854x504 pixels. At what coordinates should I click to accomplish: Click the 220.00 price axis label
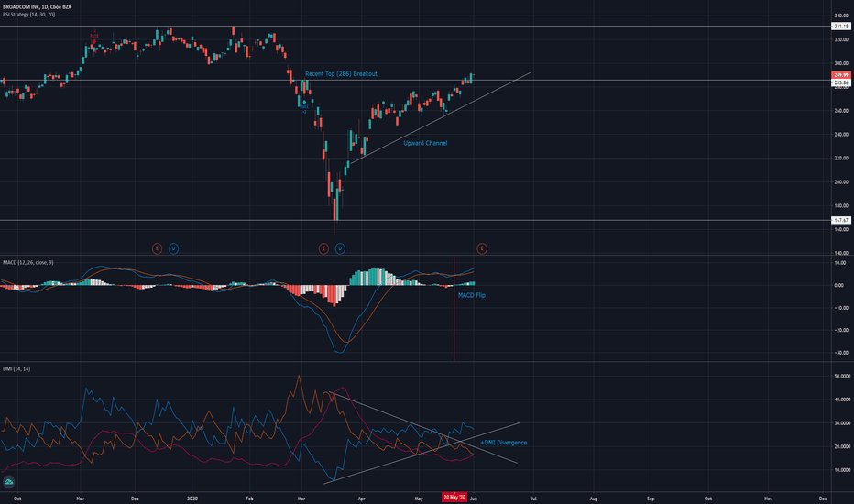click(x=841, y=158)
